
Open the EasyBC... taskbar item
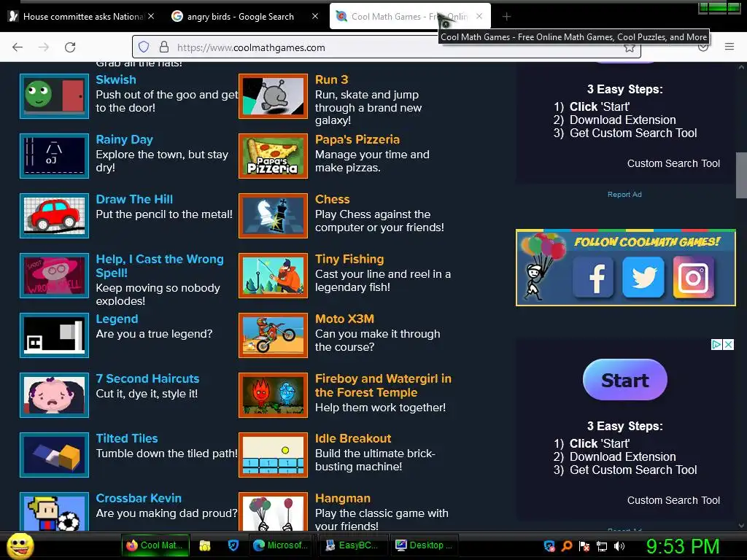tap(352, 545)
